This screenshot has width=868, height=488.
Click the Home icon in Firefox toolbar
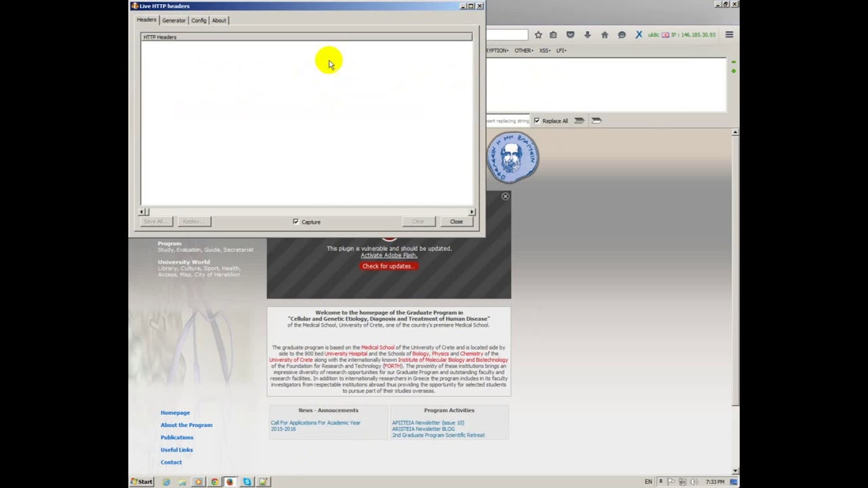coord(604,35)
